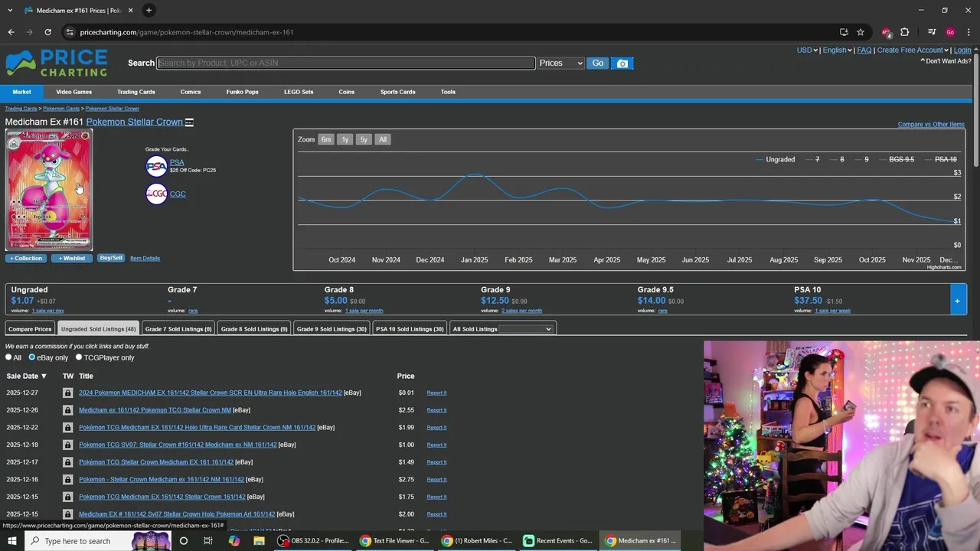Image resolution: width=980 pixels, height=551 pixels.
Task: Toggle the grade 7 series in chart legend
Action: coord(814,159)
